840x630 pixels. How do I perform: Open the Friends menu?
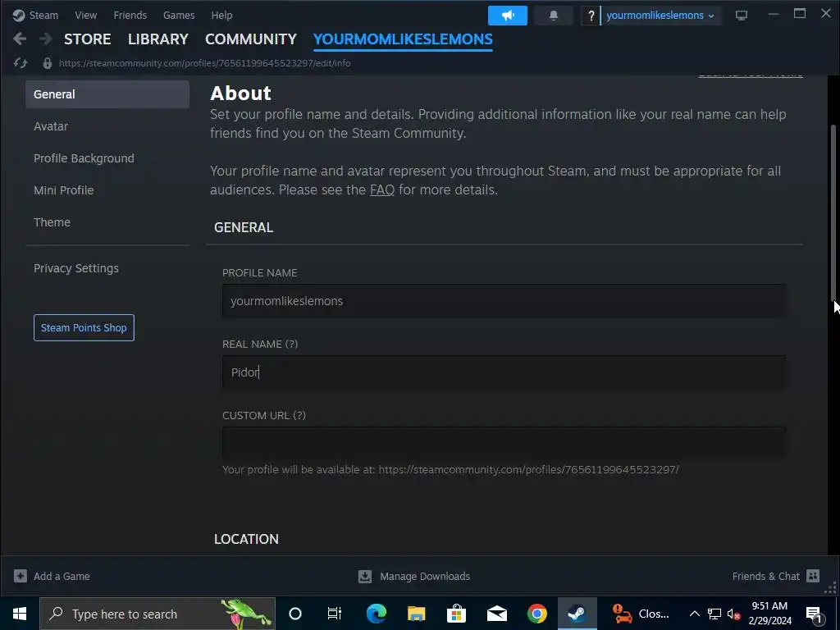pos(130,15)
